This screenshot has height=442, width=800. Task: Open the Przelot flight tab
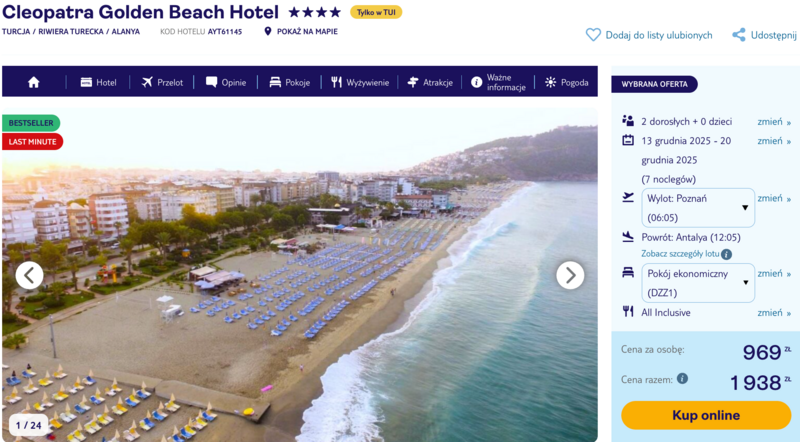(x=162, y=82)
